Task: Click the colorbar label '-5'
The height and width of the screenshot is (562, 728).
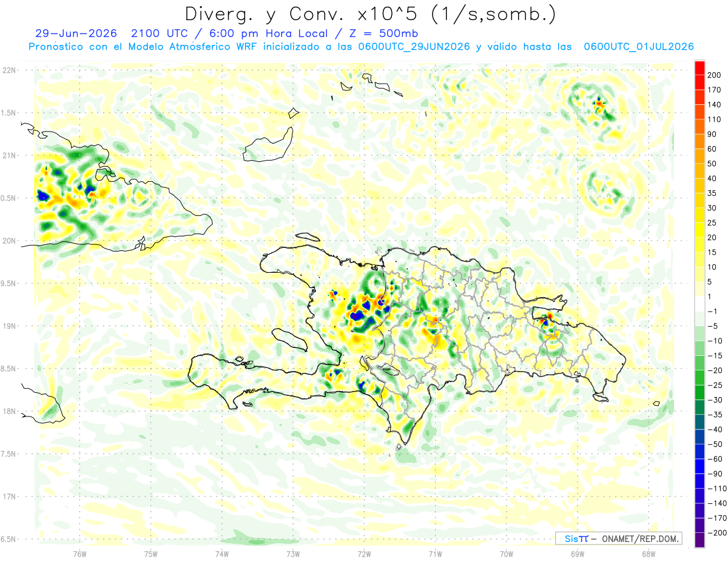Action: click(713, 326)
